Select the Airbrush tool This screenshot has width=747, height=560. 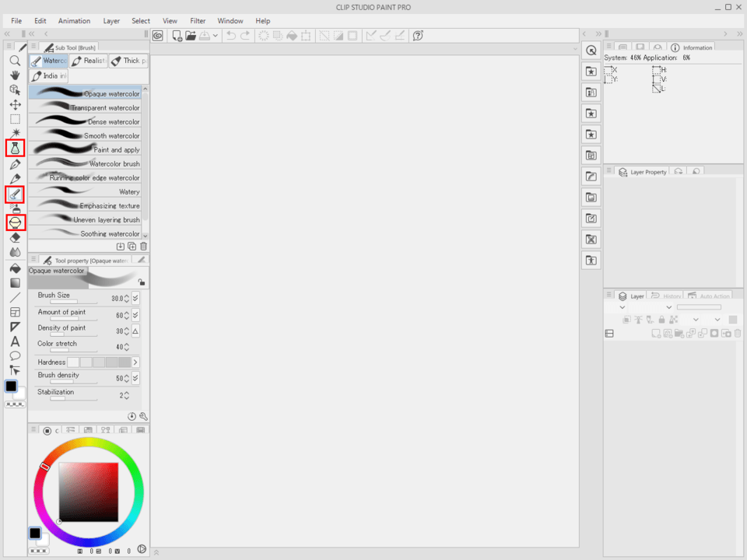15,208
